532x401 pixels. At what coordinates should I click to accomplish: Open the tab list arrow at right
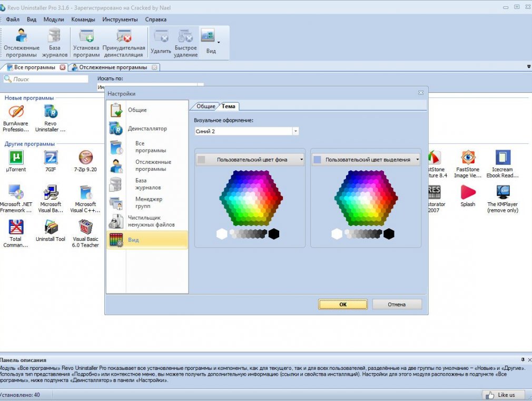(529, 67)
